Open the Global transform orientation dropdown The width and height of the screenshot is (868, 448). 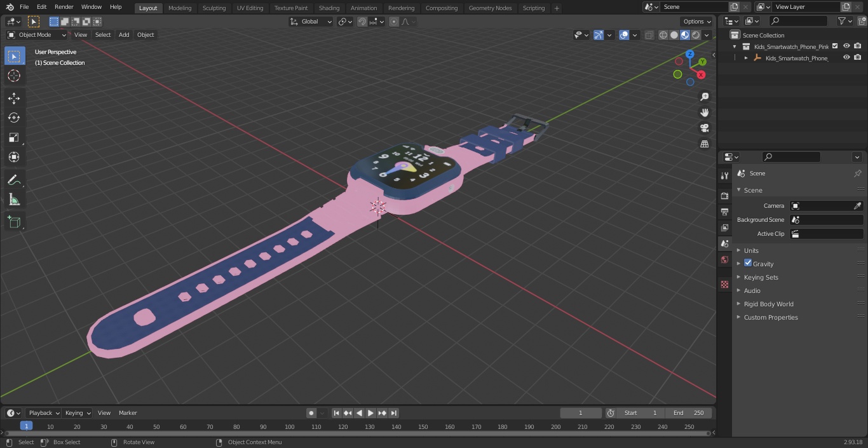(311, 22)
